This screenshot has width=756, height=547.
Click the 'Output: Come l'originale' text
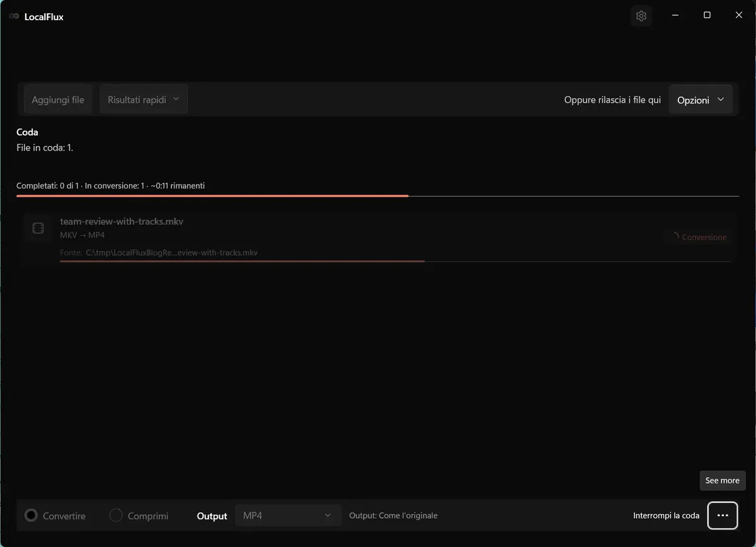393,515
